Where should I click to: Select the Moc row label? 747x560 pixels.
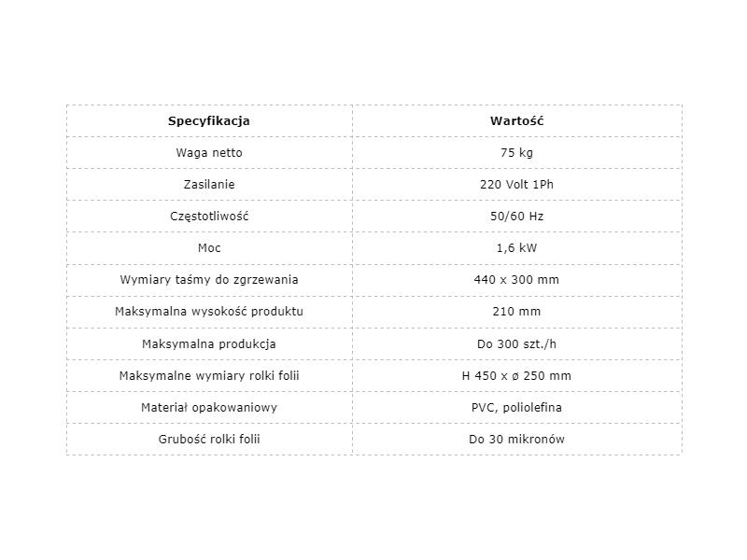(x=209, y=248)
